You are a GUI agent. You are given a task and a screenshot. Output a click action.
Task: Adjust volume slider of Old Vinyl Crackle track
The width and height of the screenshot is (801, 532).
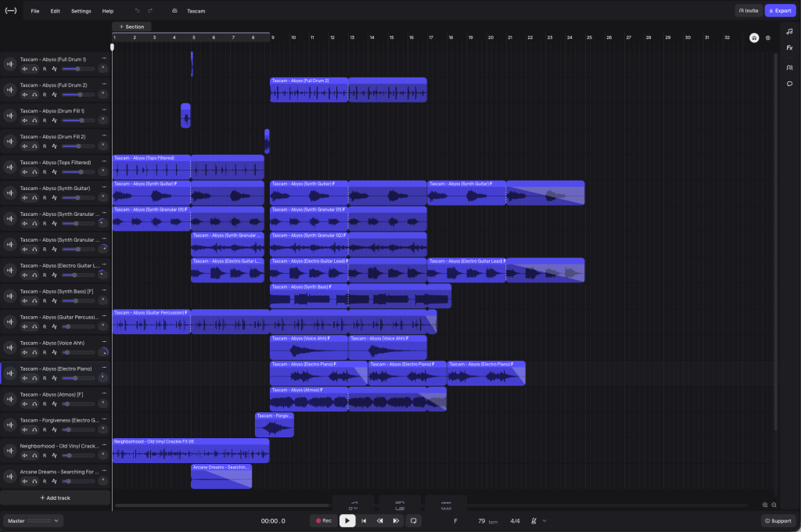click(78, 455)
